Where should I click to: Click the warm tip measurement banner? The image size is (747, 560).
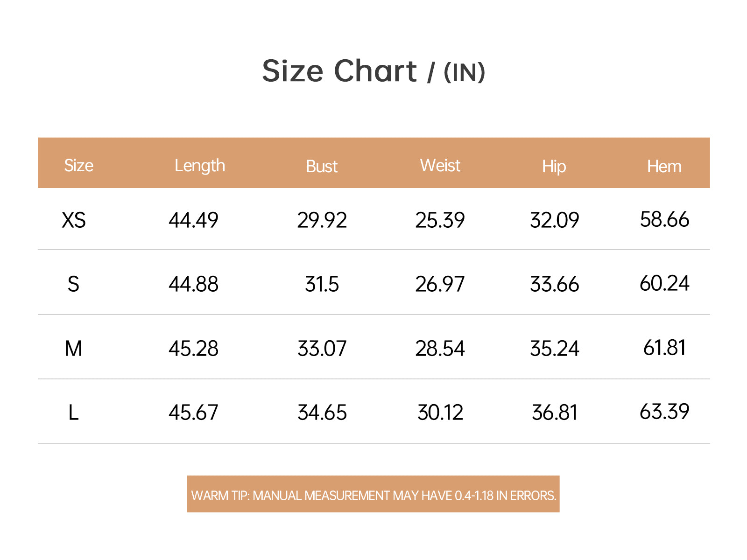click(x=373, y=495)
